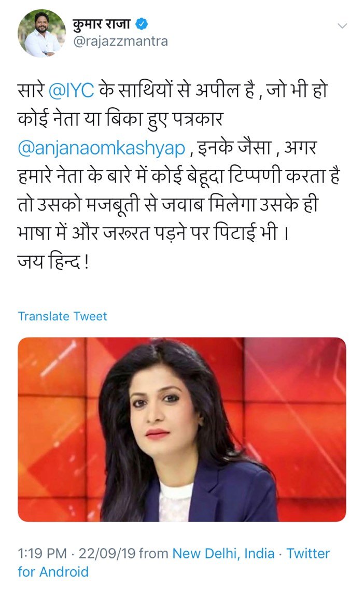
Task: Click the 22/09/19 date
Action: click(x=107, y=553)
